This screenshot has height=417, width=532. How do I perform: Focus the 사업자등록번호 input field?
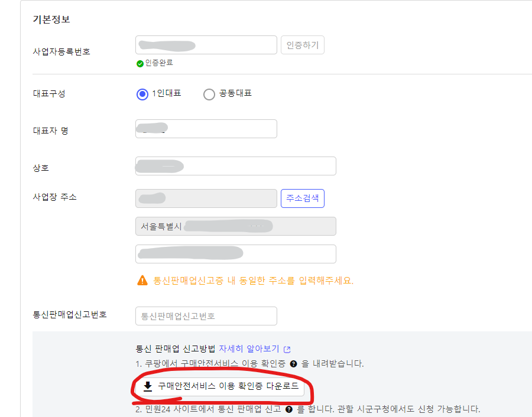[206, 45]
